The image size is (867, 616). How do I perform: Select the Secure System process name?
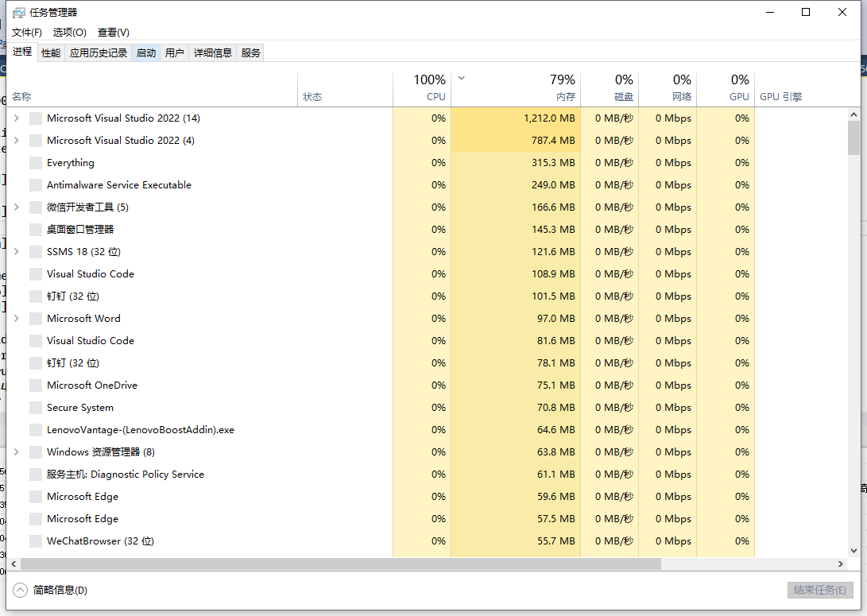click(80, 408)
